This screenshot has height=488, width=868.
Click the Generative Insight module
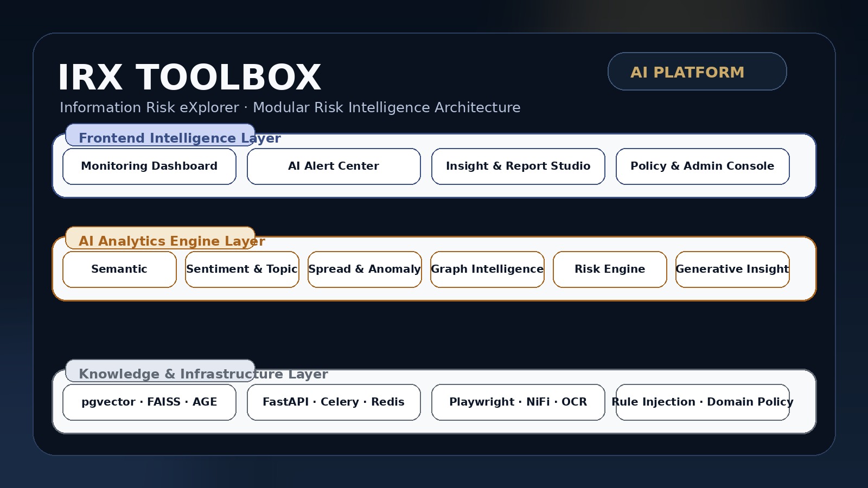click(x=732, y=269)
